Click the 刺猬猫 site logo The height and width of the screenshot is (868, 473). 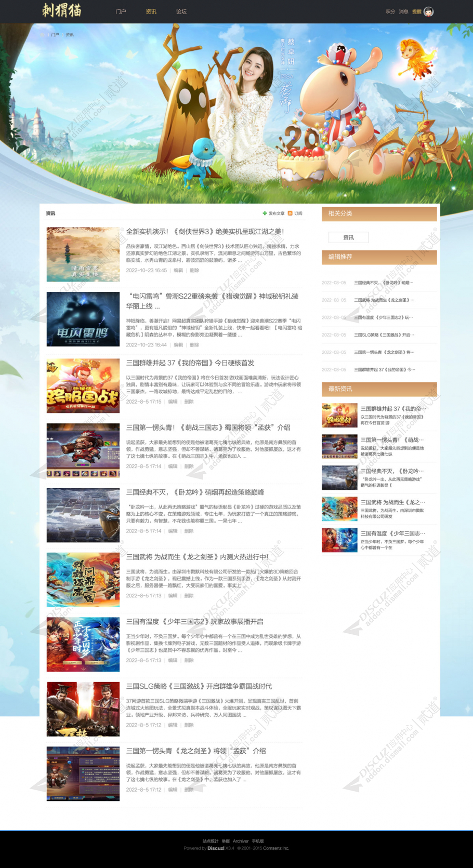[62, 10]
